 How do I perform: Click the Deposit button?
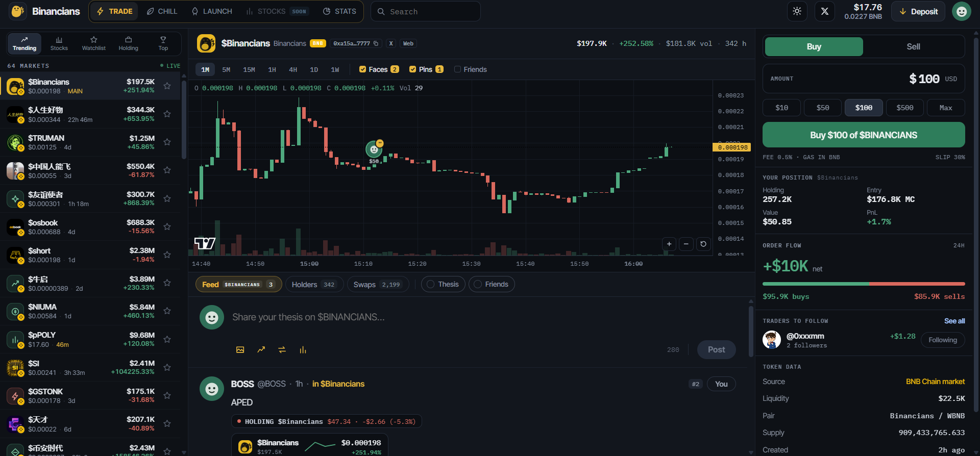pyautogui.click(x=918, y=11)
